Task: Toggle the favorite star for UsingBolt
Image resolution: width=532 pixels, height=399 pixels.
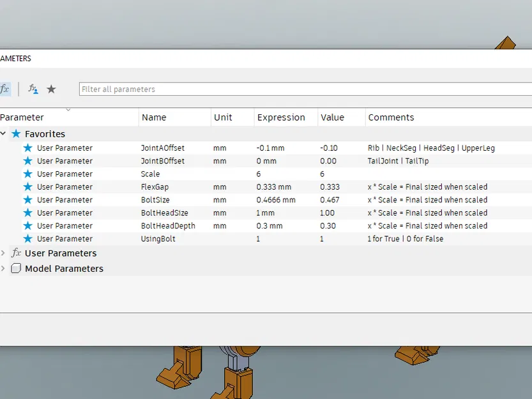Action: (28, 239)
